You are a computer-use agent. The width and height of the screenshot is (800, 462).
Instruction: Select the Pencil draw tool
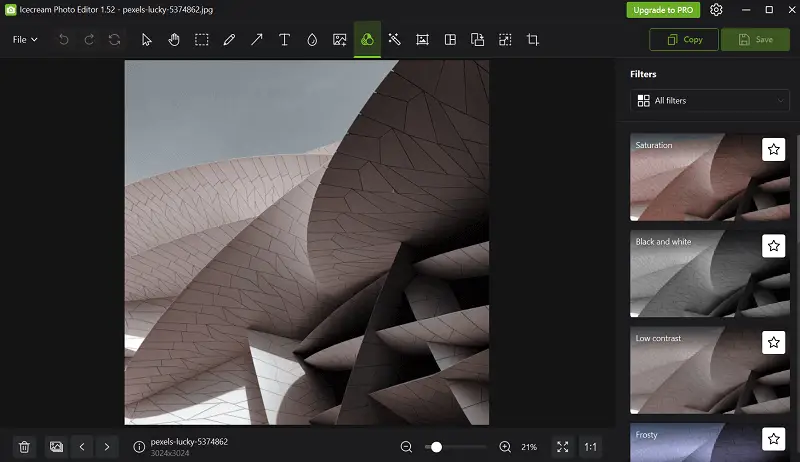tap(229, 39)
